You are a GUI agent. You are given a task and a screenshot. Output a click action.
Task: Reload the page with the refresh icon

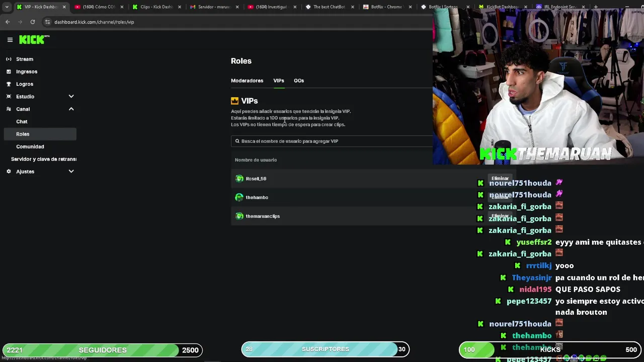(33, 22)
